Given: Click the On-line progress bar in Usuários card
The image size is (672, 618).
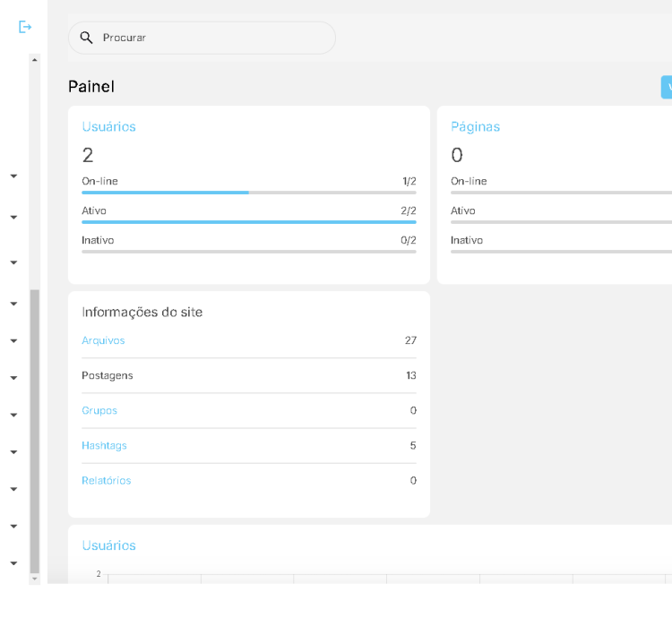Looking at the screenshot, I should click(x=248, y=193).
